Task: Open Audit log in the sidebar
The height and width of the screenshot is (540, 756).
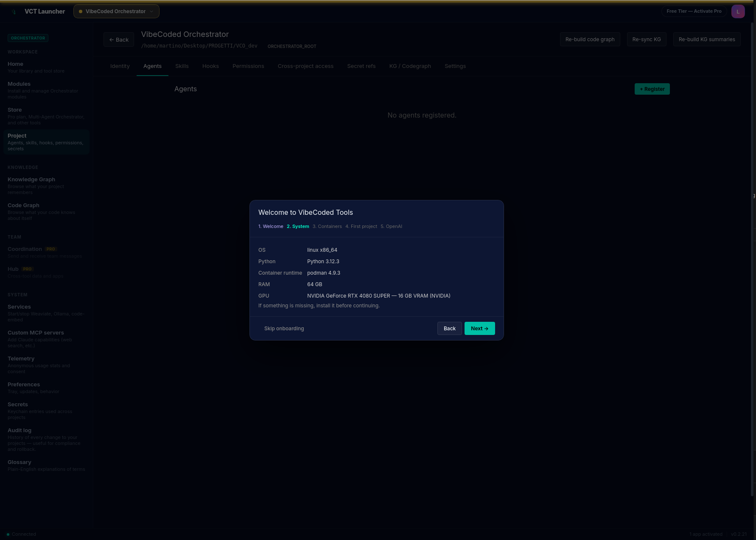Action: pos(46,439)
